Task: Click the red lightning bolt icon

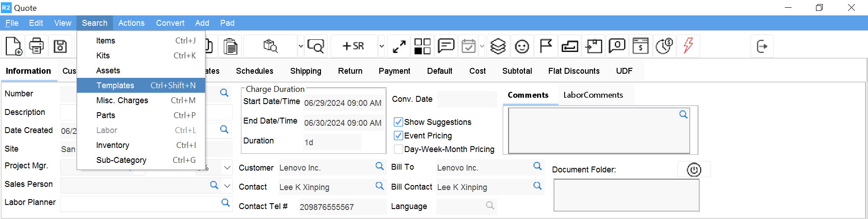Action: [x=688, y=46]
